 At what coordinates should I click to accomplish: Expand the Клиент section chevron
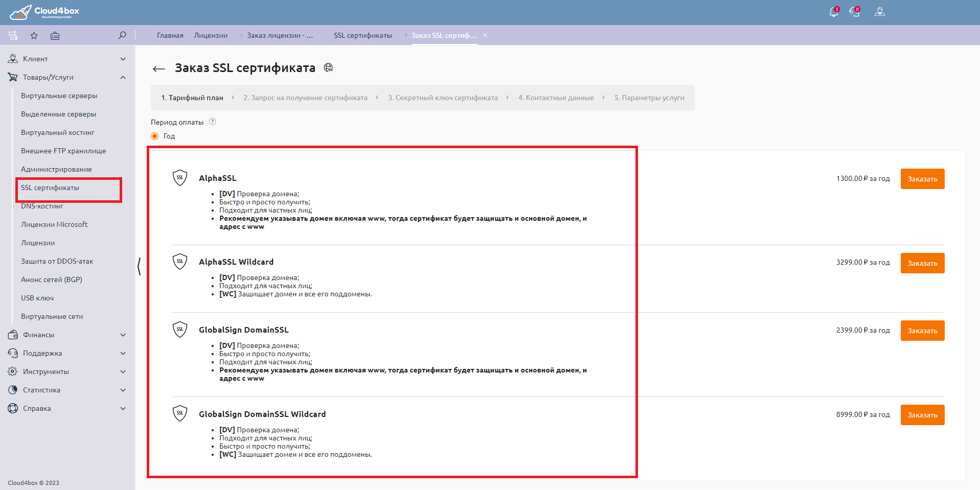click(123, 59)
